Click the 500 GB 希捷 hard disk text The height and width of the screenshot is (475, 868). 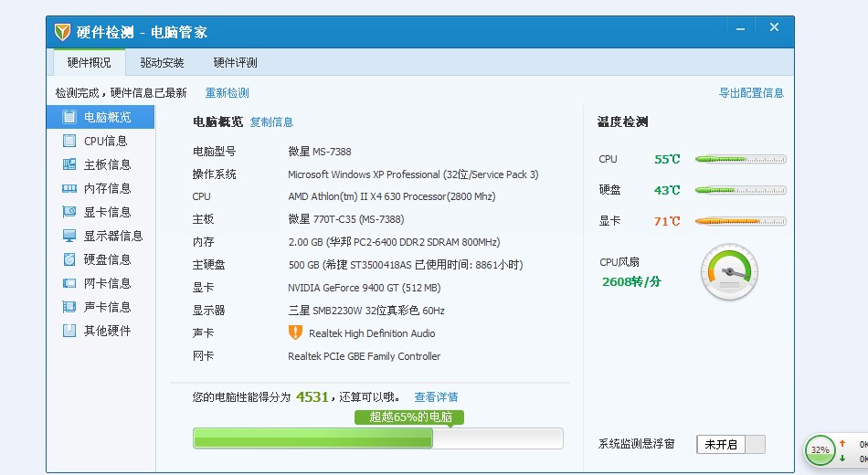[x=406, y=265]
